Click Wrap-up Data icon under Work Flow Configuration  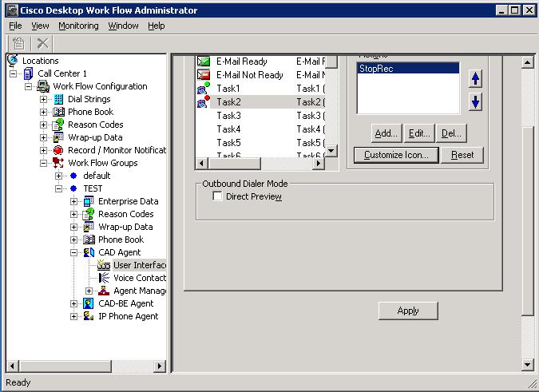[58, 137]
